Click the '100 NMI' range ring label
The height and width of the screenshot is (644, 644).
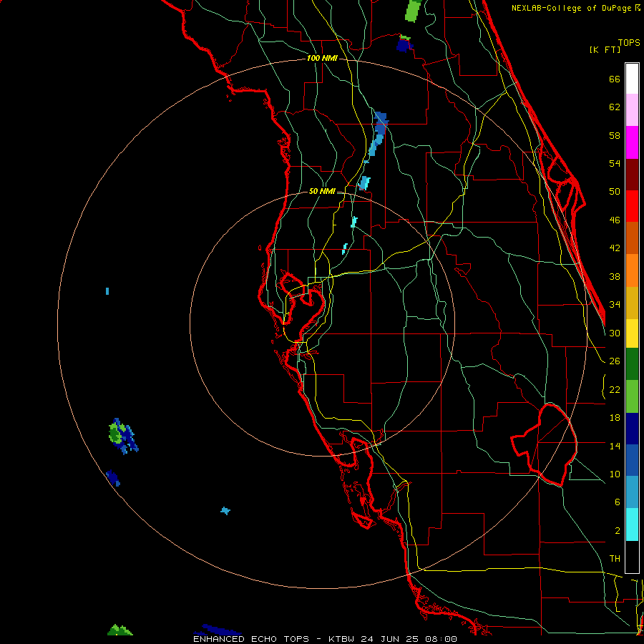322,59
